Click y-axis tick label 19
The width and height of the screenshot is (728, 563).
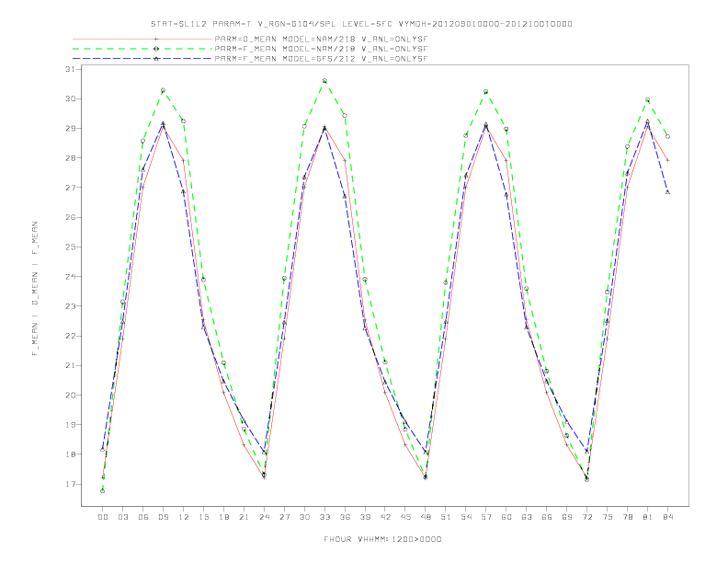coord(70,425)
